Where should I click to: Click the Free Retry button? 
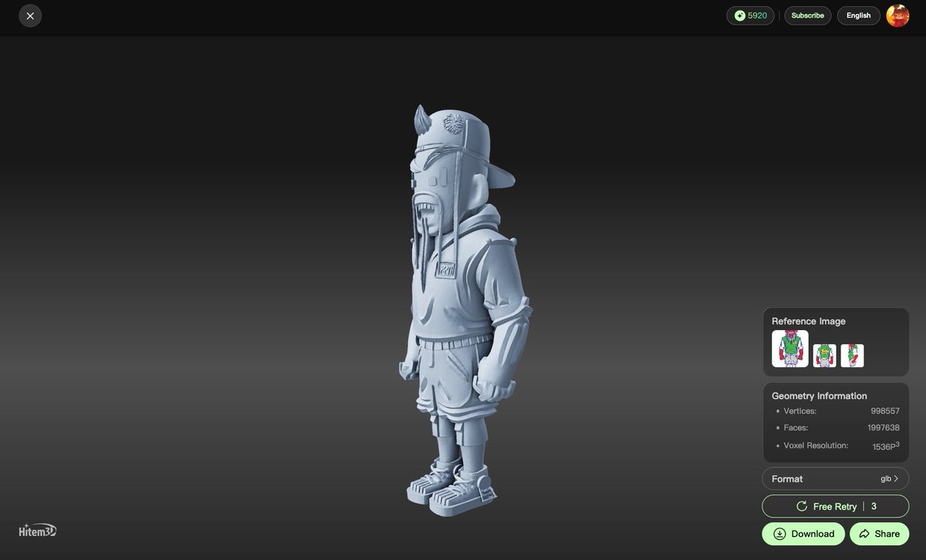pyautogui.click(x=836, y=506)
